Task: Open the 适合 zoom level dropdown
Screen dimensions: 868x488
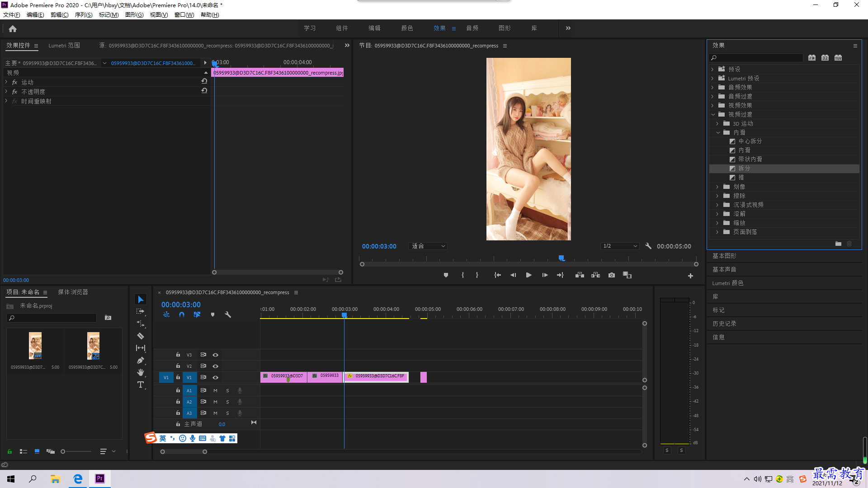Action: pyautogui.click(x=428, y=246)
